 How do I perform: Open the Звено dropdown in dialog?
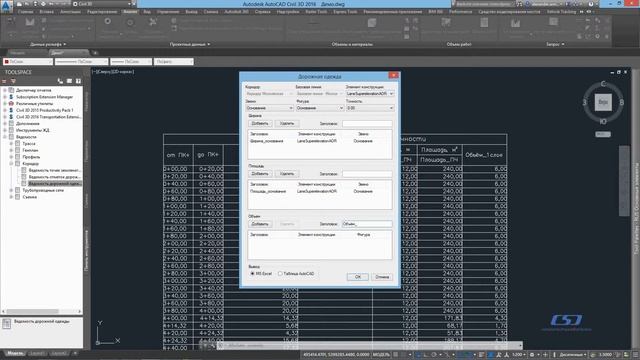click(x=269, y=108)
